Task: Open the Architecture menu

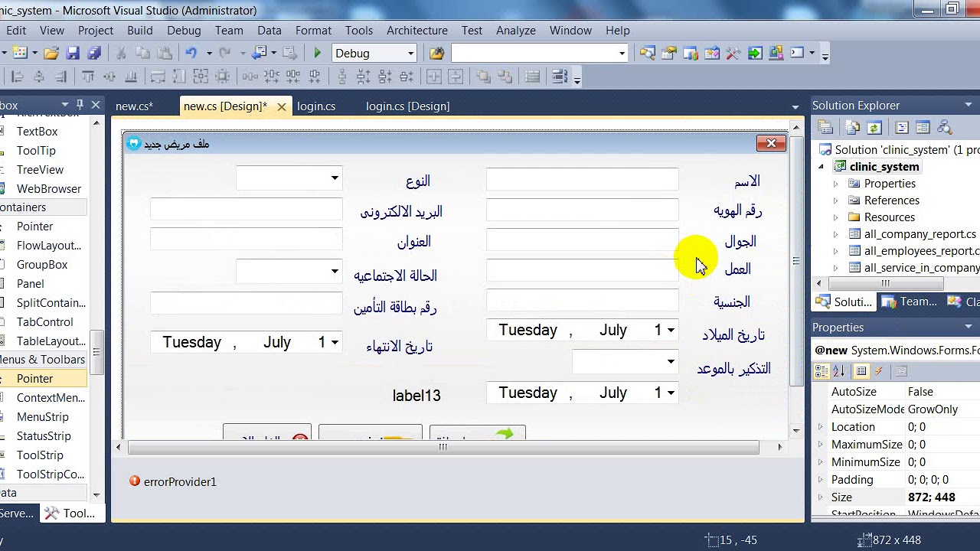Action: [x=417, y=31]
